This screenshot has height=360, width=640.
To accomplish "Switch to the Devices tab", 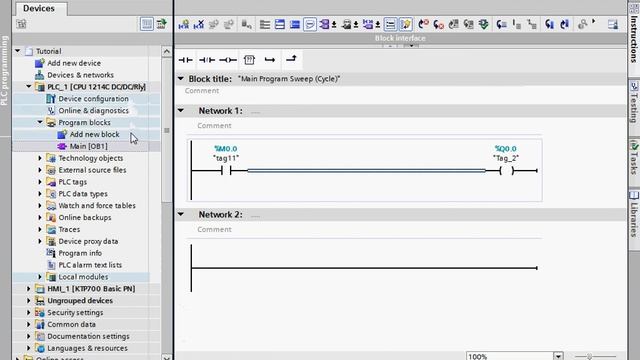I will click(x=39, y=8).
